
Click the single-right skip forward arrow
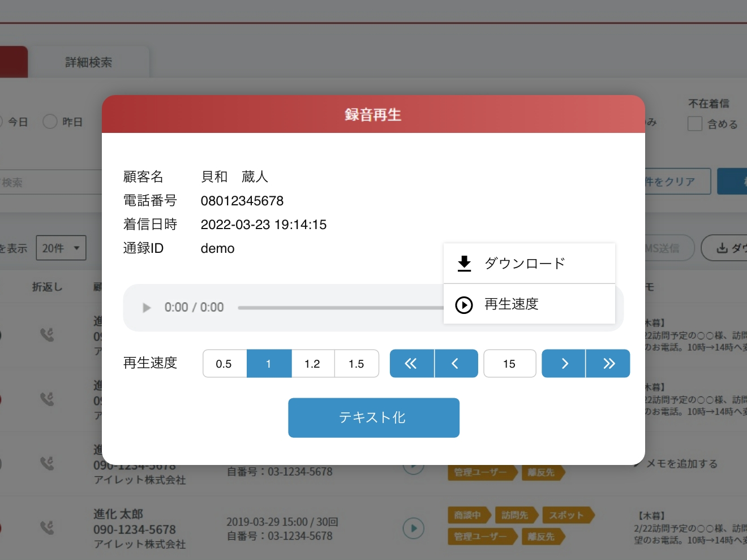[564, 364]
